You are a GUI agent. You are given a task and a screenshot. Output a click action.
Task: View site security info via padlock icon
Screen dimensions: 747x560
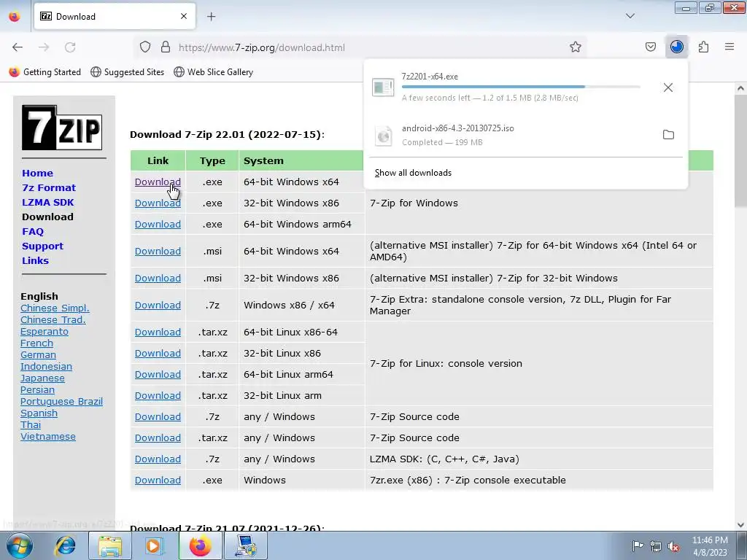pyautogui.click(x=166, y=47)
